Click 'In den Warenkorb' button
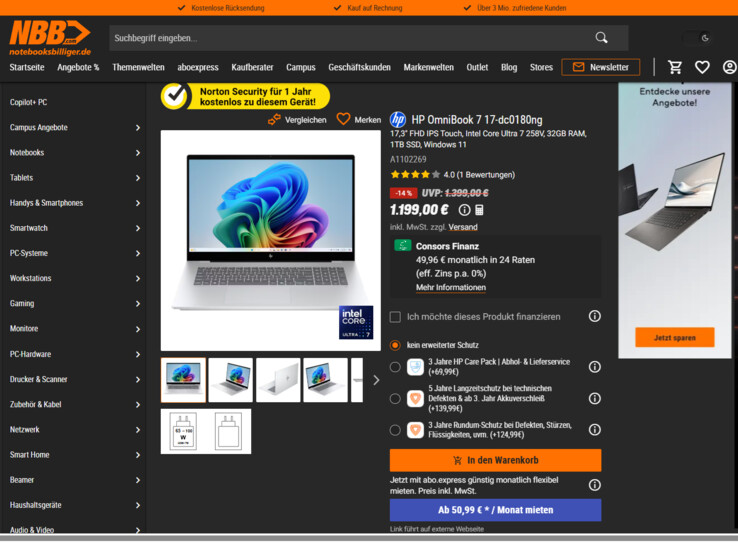Screen dimensions: 738x543 point(496,460)
